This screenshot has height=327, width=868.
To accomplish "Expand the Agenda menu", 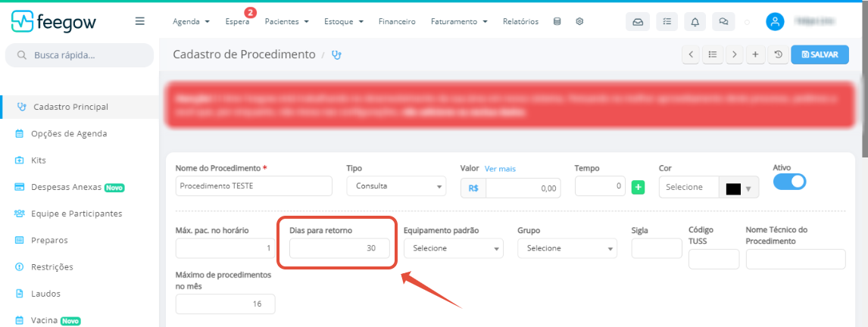I will point(191,22).
